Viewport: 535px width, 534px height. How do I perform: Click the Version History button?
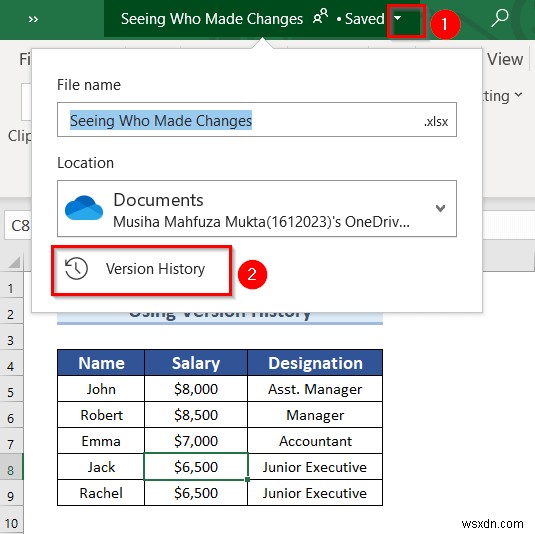[x=141, y=270]
